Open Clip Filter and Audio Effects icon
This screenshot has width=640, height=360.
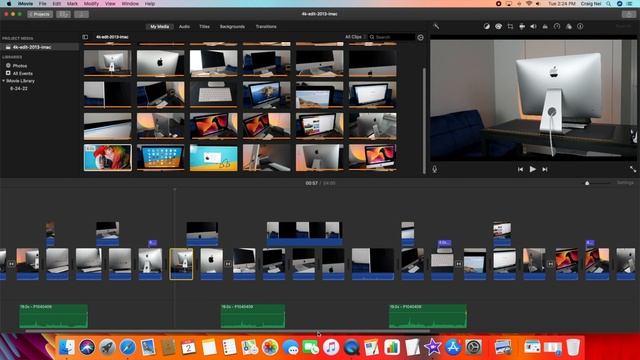(569, 27)
